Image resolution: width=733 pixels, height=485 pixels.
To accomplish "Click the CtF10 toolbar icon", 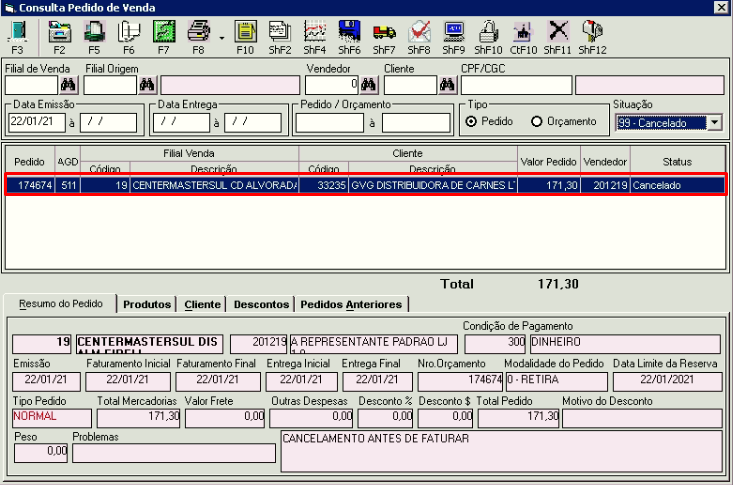I will pyautogui.click(x=523, y=32).
